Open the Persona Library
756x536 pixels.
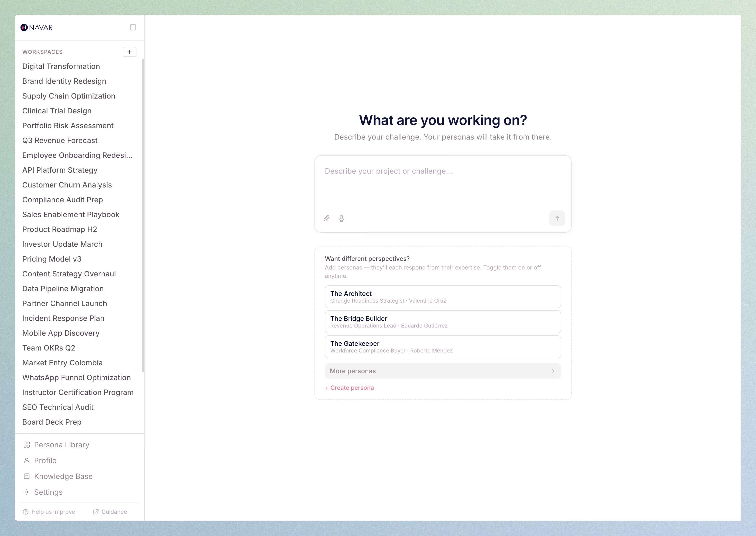click(x=61, y=445)
